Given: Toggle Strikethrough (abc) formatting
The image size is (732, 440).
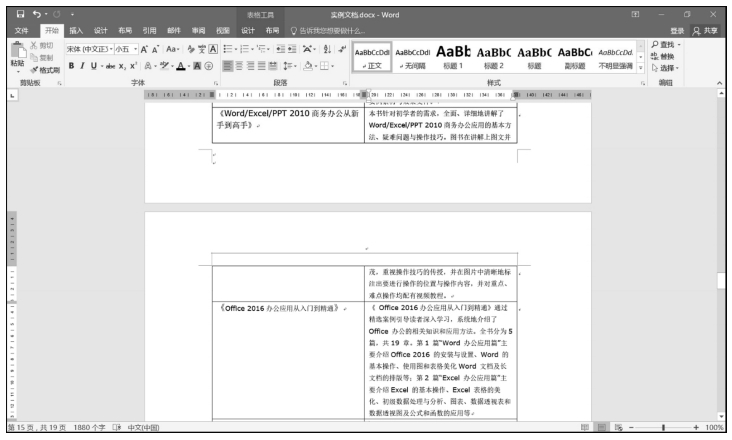Looking at the screenshot, I should click(110, 66).
